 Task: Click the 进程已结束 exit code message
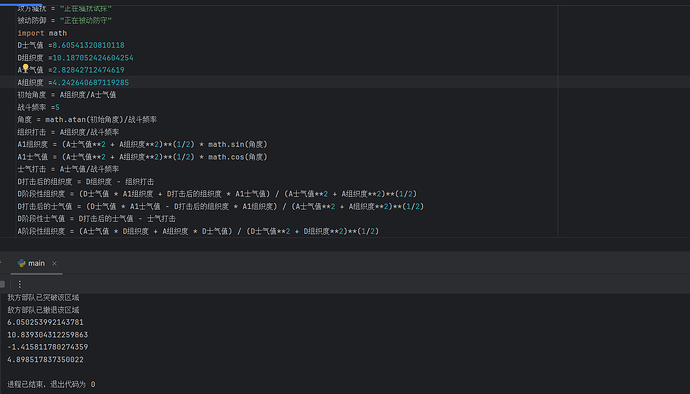coord(51,384)
